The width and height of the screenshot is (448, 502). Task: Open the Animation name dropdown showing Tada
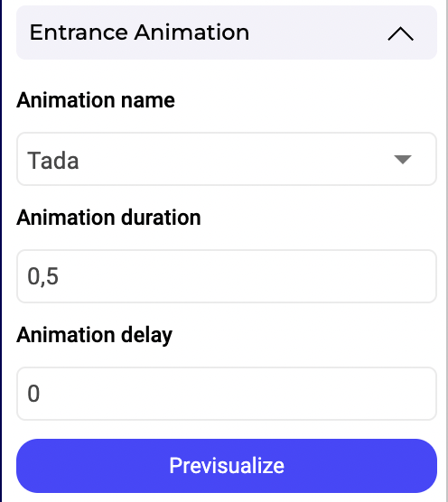point(227,159)
